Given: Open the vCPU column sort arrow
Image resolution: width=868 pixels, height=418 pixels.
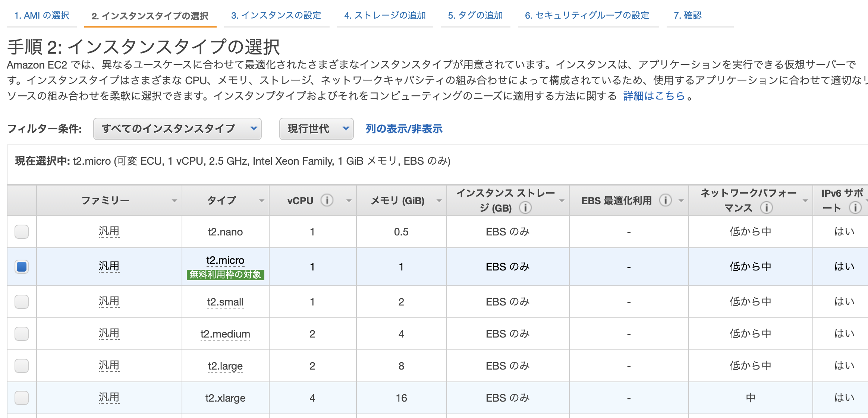Looking at the screenshot, I should pos(349,201).
